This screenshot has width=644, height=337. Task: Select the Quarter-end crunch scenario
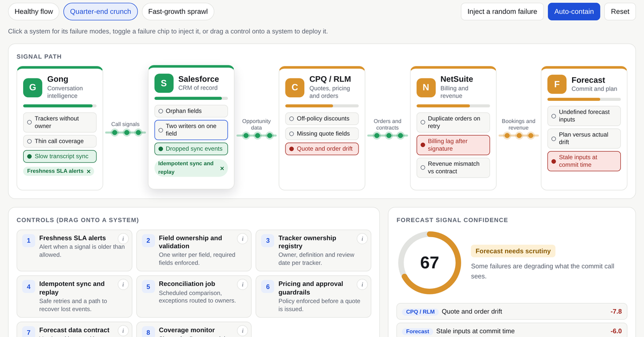point(100,11)
